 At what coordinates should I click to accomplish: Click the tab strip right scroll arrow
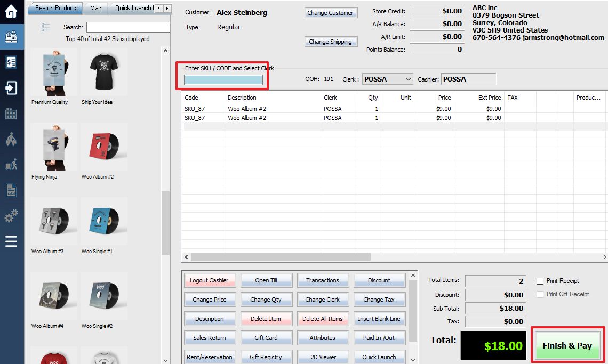(x=167, y=8)
